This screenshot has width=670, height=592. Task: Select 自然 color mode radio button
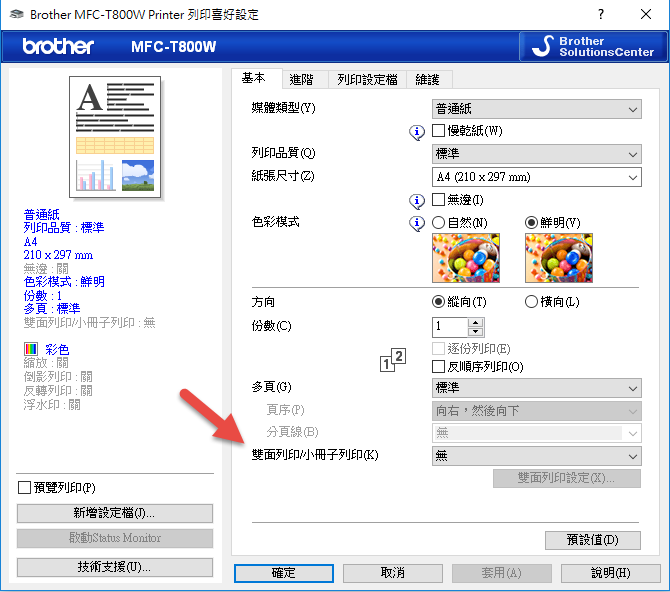click(438, 222)
